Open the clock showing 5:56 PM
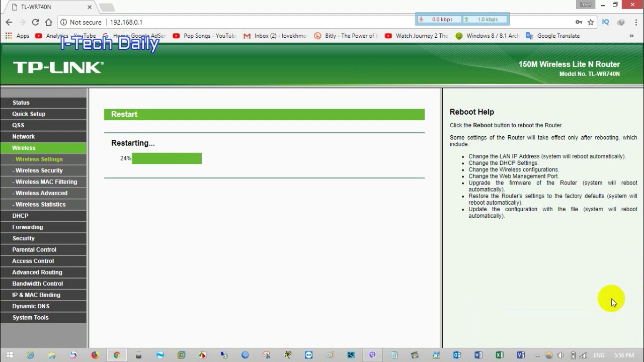Image resolution: width=644 pixels, height=362 pixels. pyautogui.click(x=624, y=355)
